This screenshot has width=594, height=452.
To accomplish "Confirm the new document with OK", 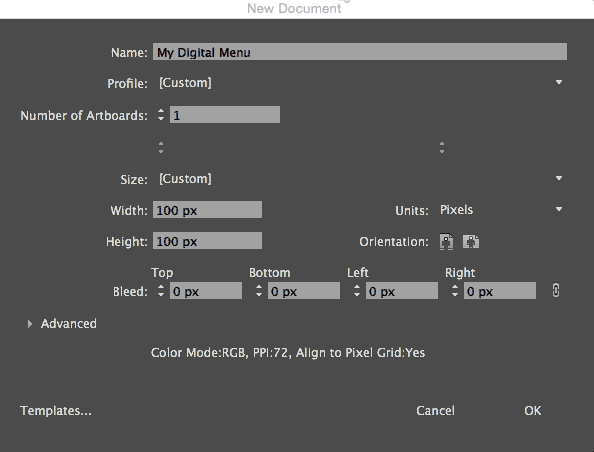I will pyautogui.click(x=533, y=411).
